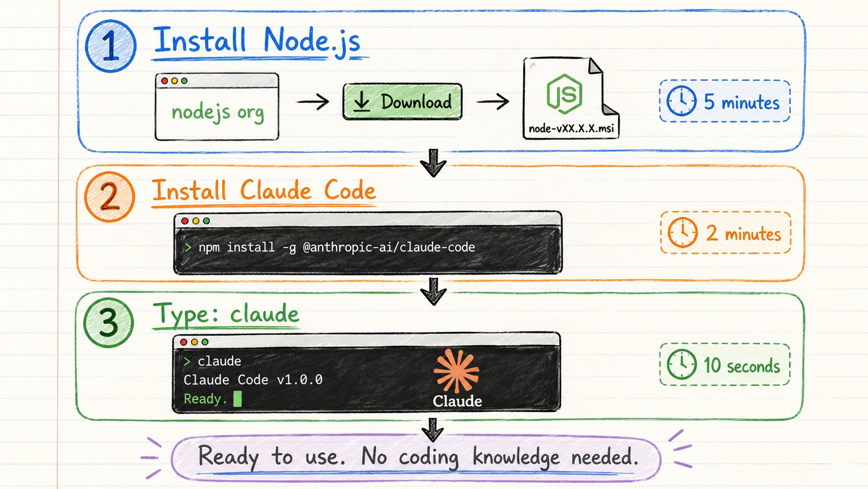Click the blue clock icon beside 5 minutes
This screenshot has height=489, width=868.
(x=681, y=101)
